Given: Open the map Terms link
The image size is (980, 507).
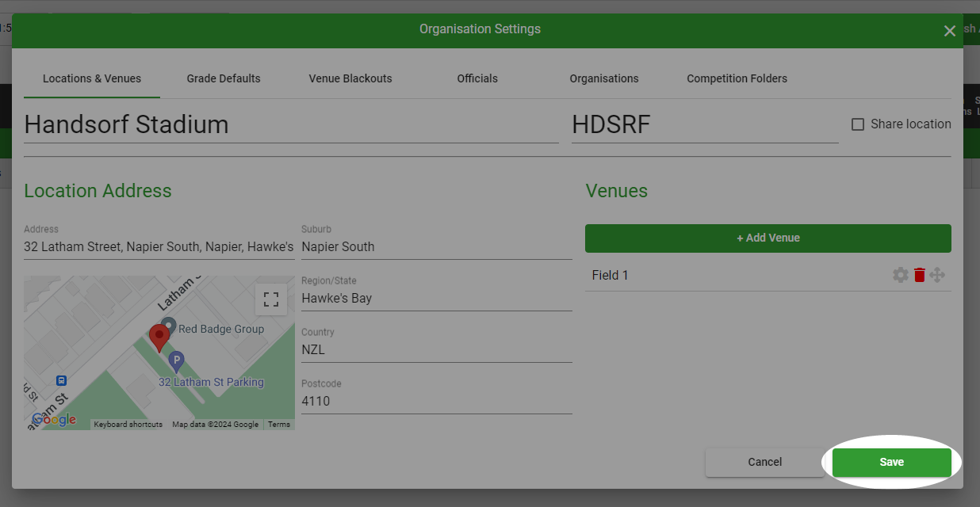Looking at the screenshot, I should point(279,425).
